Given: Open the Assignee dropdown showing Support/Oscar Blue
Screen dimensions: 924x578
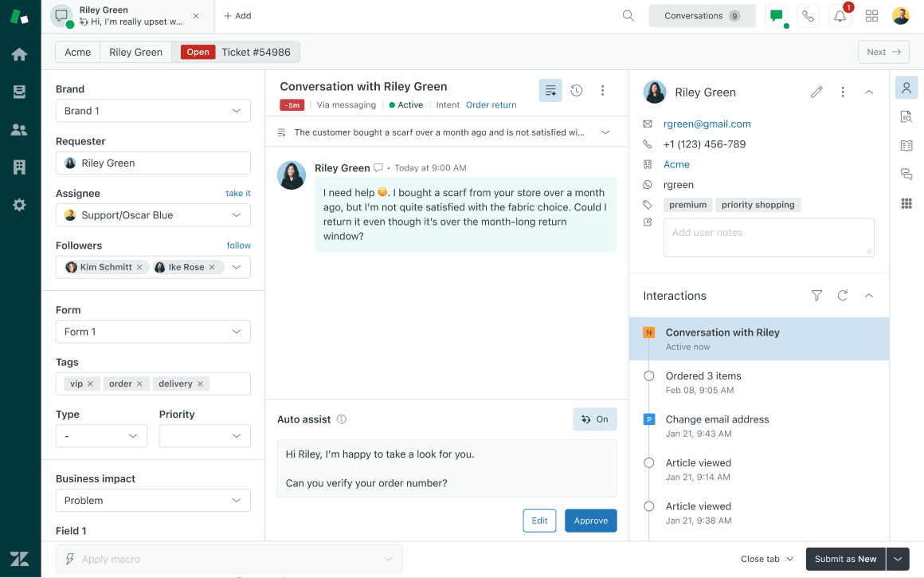Looking at the screenshot, I should (153, 214).
